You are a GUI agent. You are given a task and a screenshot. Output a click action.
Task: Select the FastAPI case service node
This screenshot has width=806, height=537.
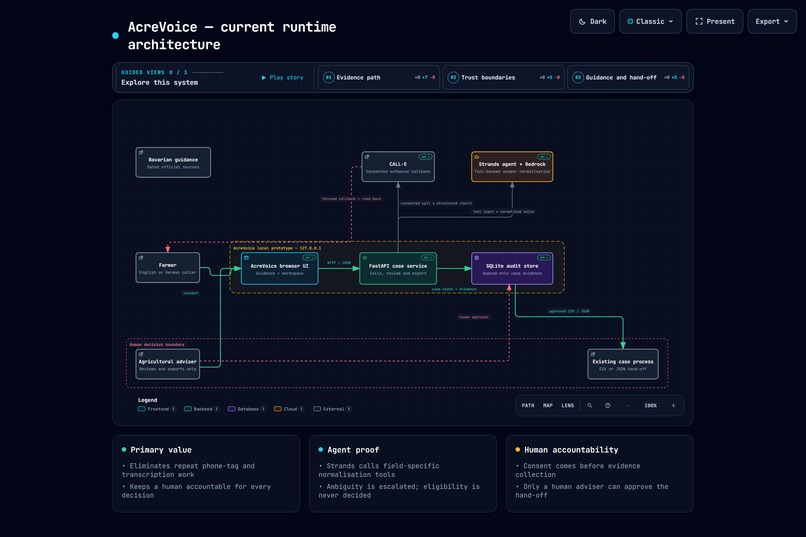click(398, 269)
